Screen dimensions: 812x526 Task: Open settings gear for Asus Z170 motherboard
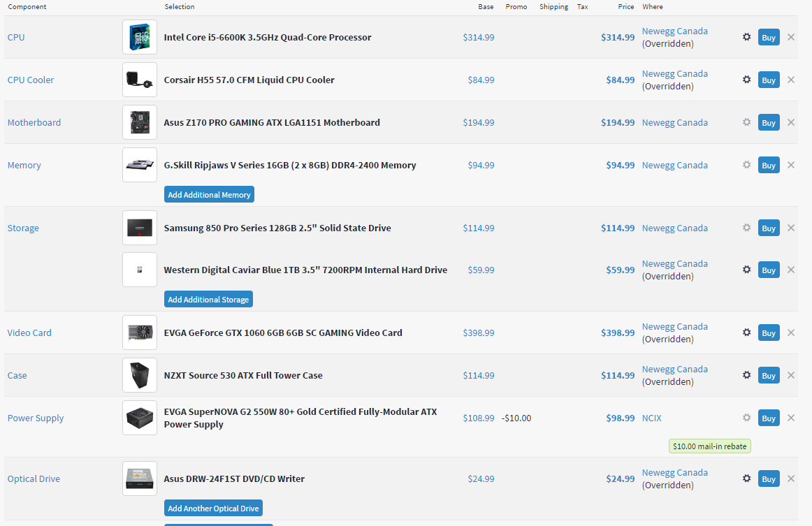point(746,122)
